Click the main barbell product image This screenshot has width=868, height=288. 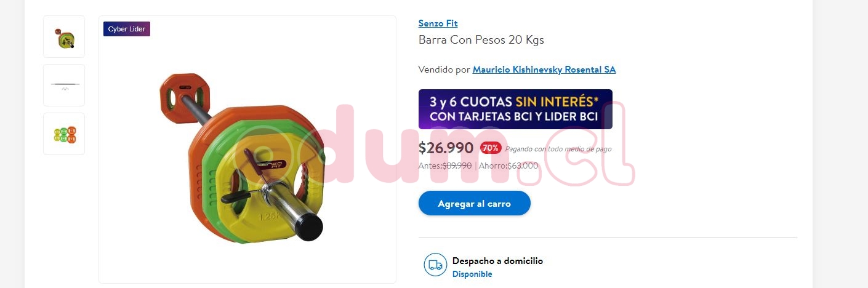(x=247, y=149)
